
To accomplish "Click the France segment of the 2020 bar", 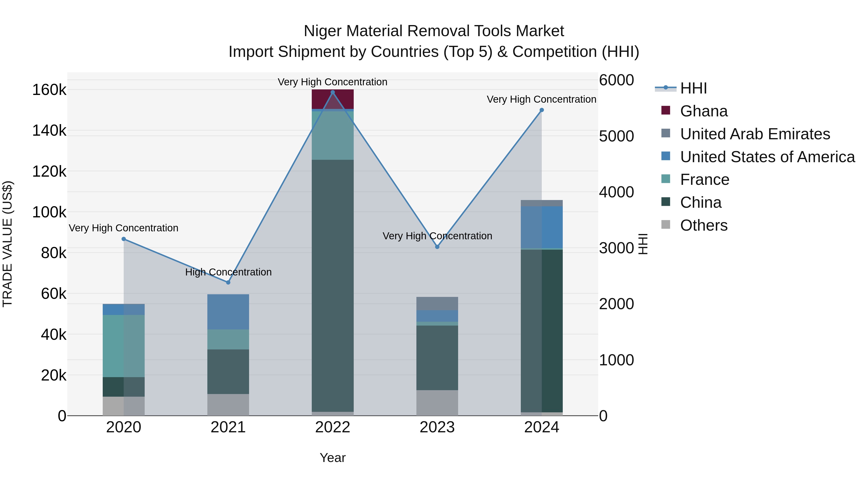I will point(124,346).
